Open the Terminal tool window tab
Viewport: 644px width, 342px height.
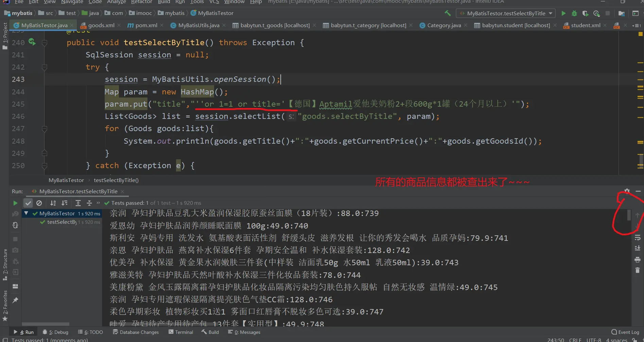pos(181,332)
